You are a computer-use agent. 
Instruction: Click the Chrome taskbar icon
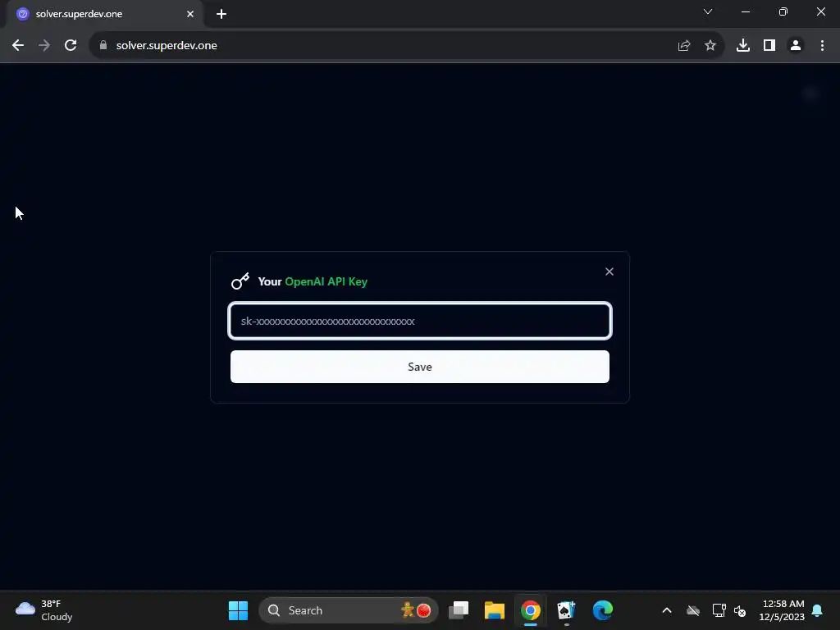tap(531, 610)
